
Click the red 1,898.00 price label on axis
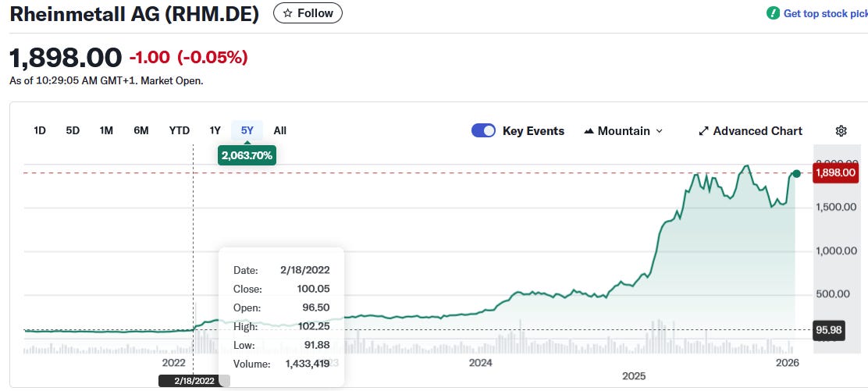835,172
